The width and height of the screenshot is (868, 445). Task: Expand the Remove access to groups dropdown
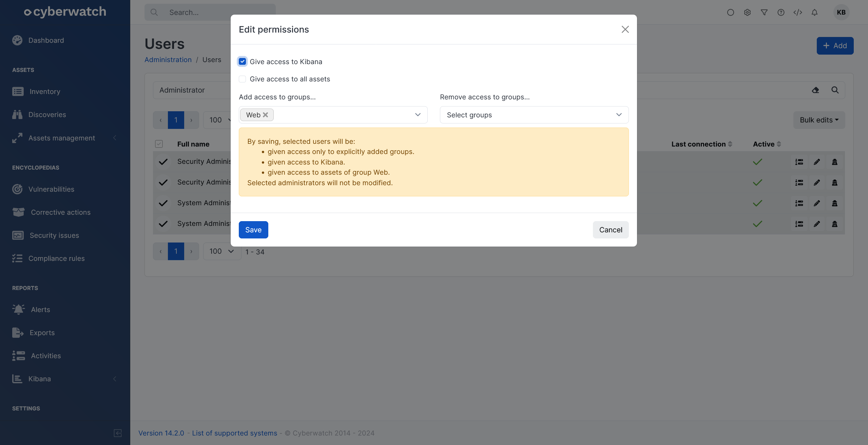(534, 115)
